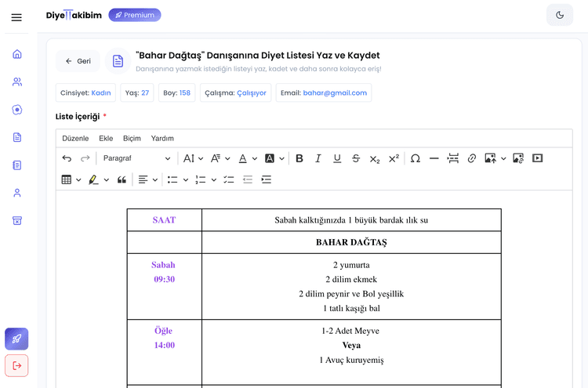Open the hamburger sidebar menu
Image resolution: width=588 pixels, height=388 pixels.
16,17
